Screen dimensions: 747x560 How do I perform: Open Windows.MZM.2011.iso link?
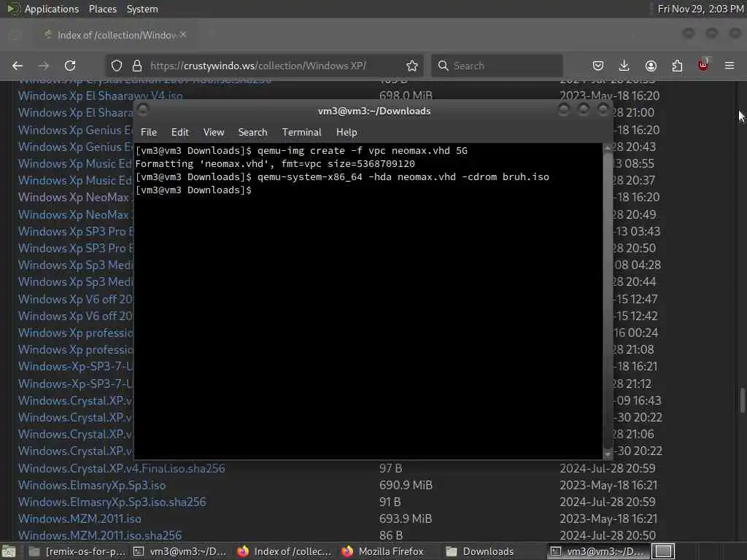(x=80, y=518)
